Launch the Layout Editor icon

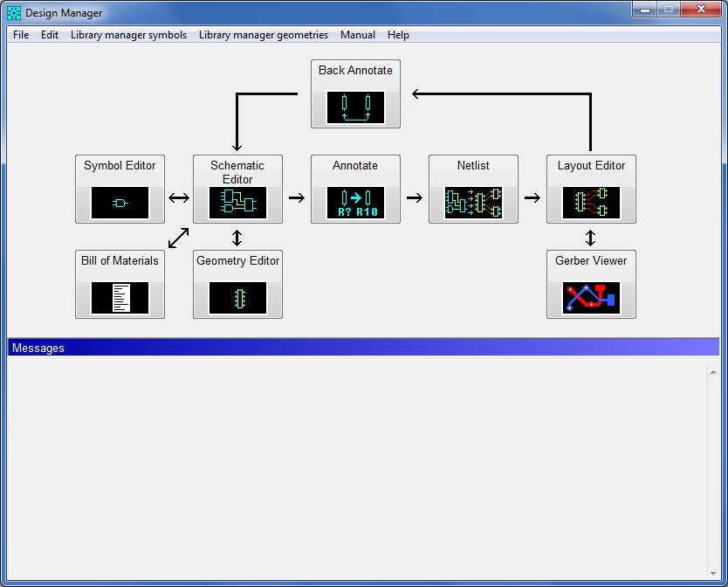click(591, 203)
